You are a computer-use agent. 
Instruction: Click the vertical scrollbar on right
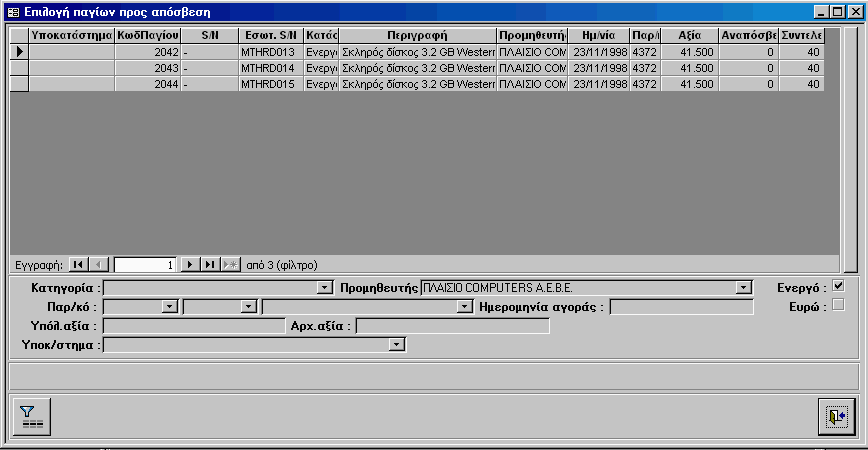pos(850,150)
